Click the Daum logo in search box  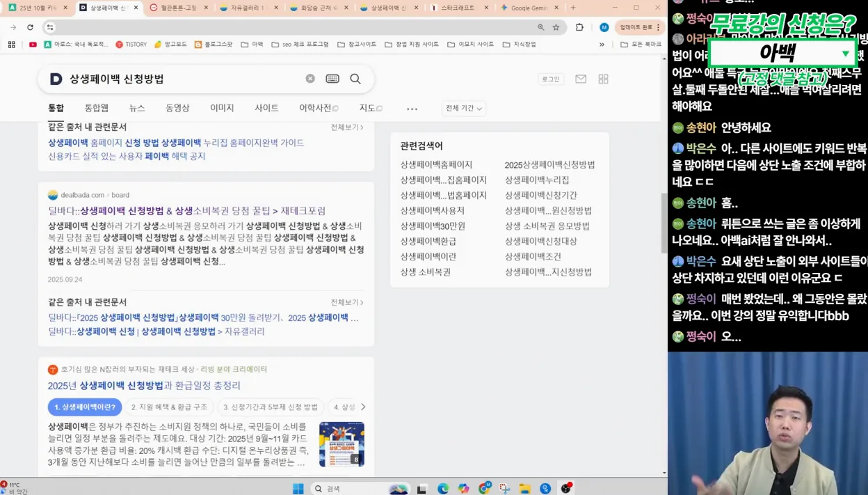click(56, 79)
